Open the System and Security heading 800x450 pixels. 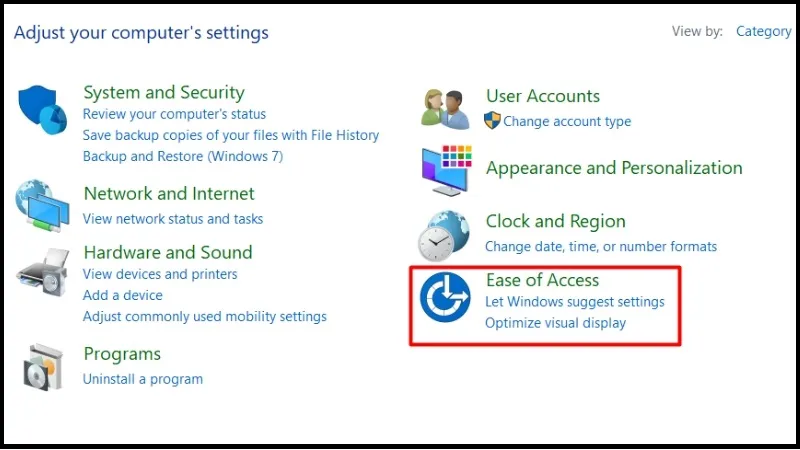click(x=163, y=93)
